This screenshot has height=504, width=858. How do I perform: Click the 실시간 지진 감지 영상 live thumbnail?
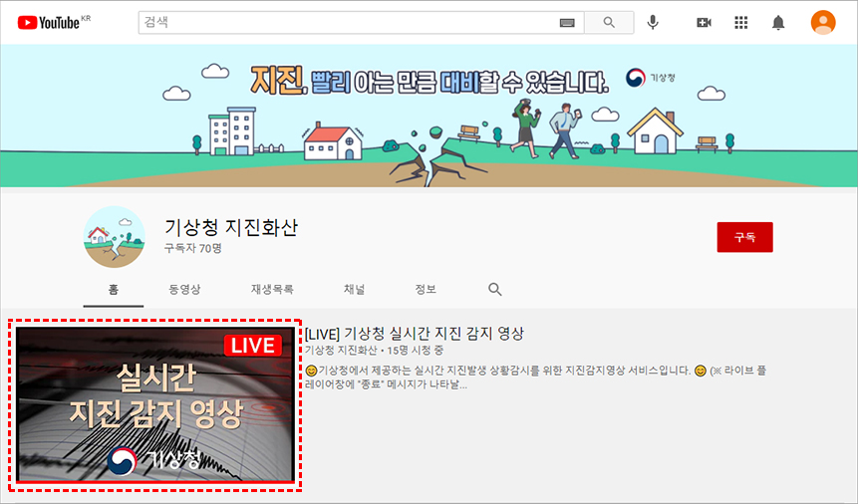(155, 404)
